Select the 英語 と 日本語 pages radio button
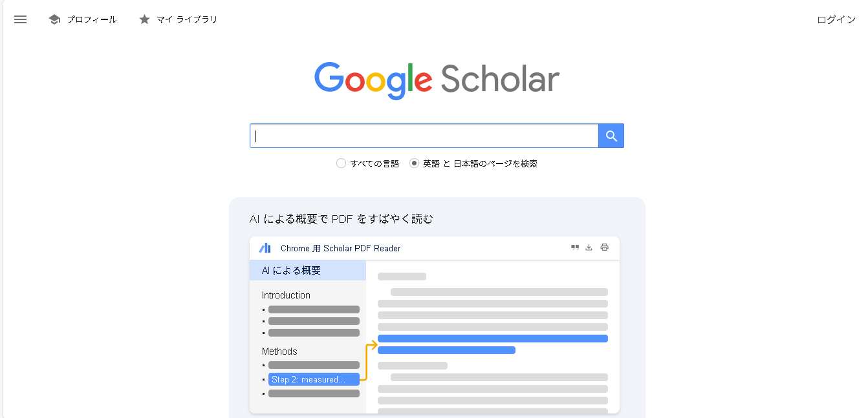 (415, 163)
